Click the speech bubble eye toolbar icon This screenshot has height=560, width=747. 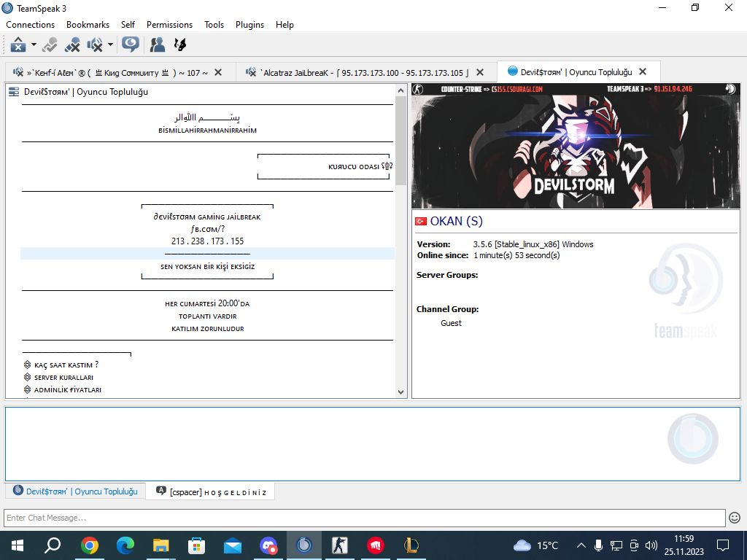click(130, 44)
